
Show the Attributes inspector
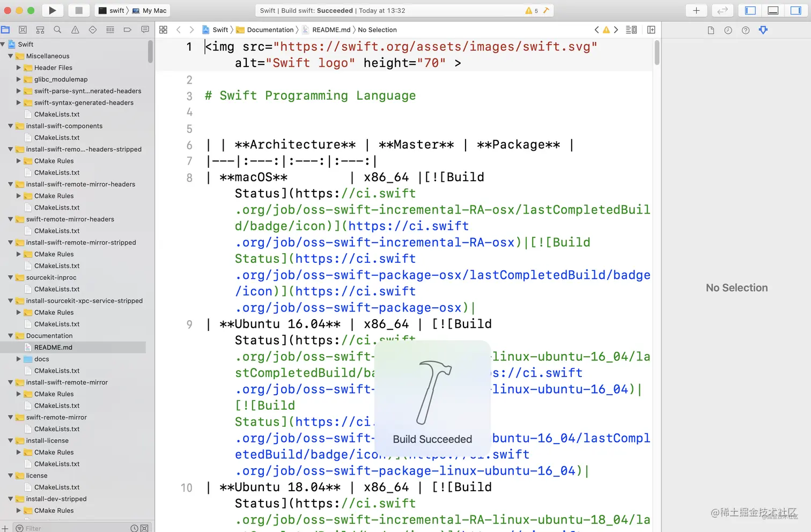coord(763,30)
